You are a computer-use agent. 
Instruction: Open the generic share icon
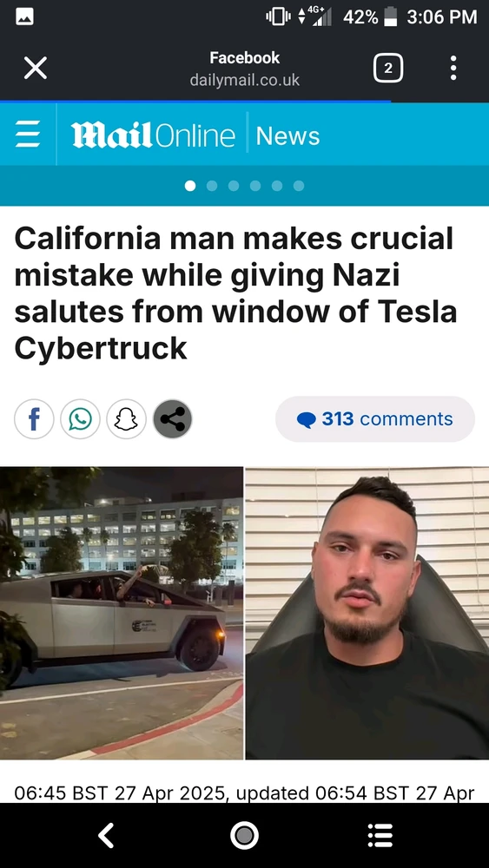point(172,419)
